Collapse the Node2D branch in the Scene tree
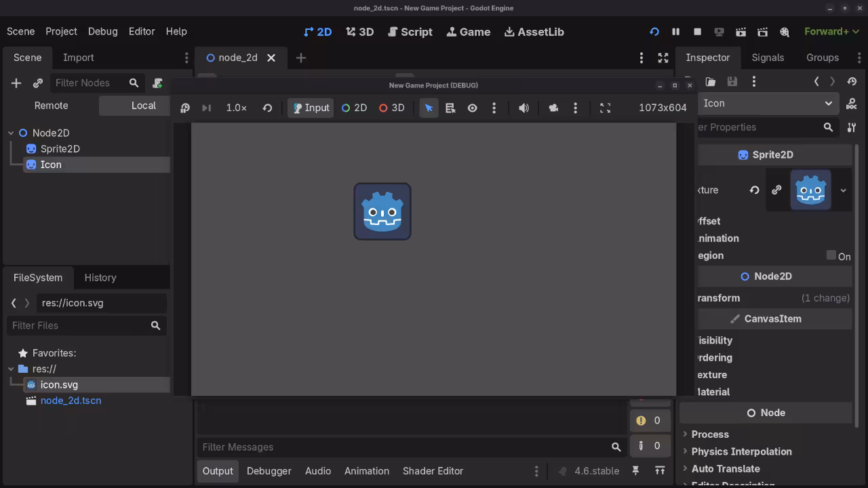Screen dimensions: 868x488 click(11, 133)
